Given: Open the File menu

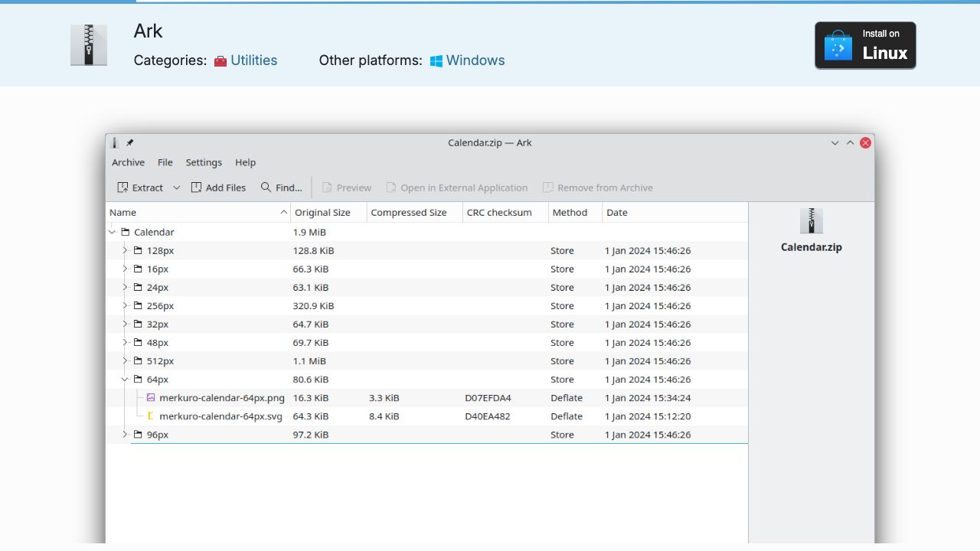Looking at the screenshot, I should pyautogui.click(x=165, y=162).
